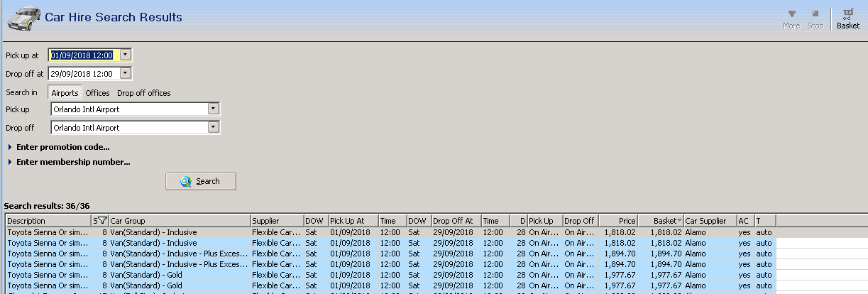Sort by Drop Off At column header

click(456, 221)
